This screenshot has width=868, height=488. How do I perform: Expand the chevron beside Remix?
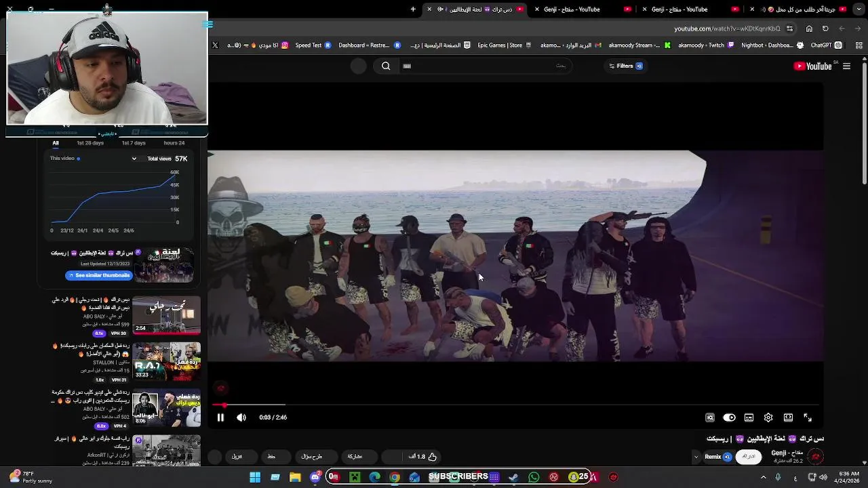pyautogui.click(x=696, y=457)
